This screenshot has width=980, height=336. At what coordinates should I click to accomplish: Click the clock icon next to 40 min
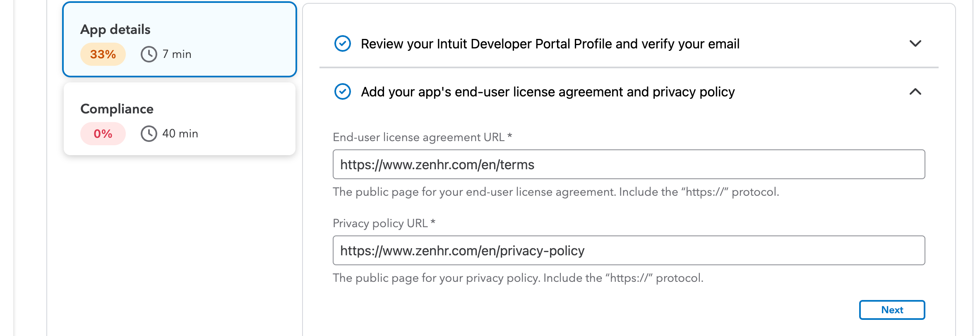tap(149, 134)
